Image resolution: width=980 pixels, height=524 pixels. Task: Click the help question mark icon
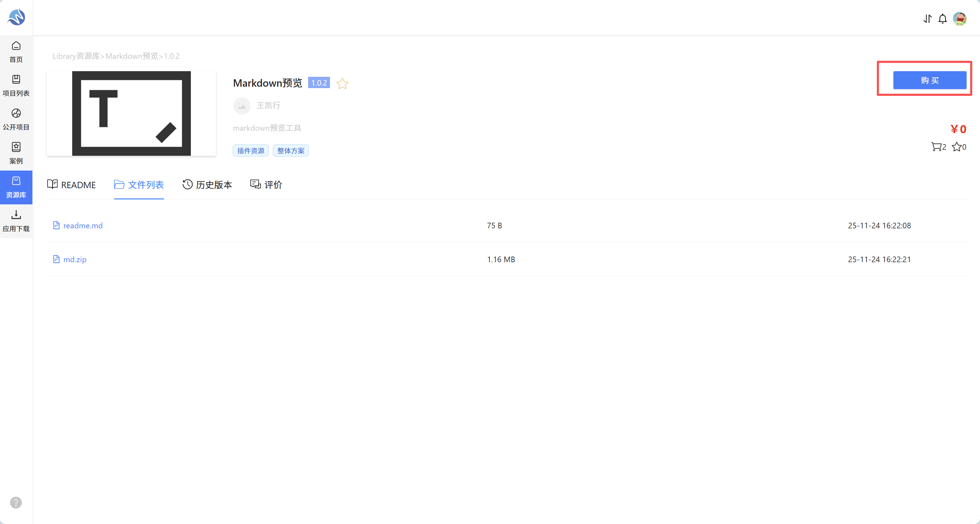tap(16, 502)
